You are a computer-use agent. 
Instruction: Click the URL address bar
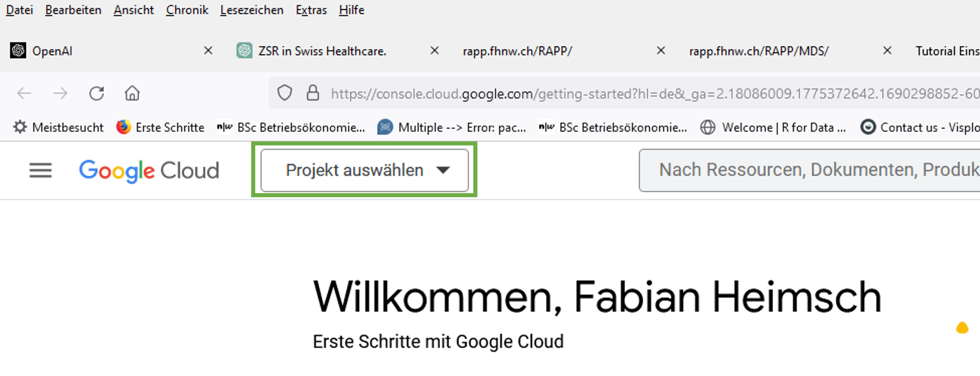pos(647,94)
